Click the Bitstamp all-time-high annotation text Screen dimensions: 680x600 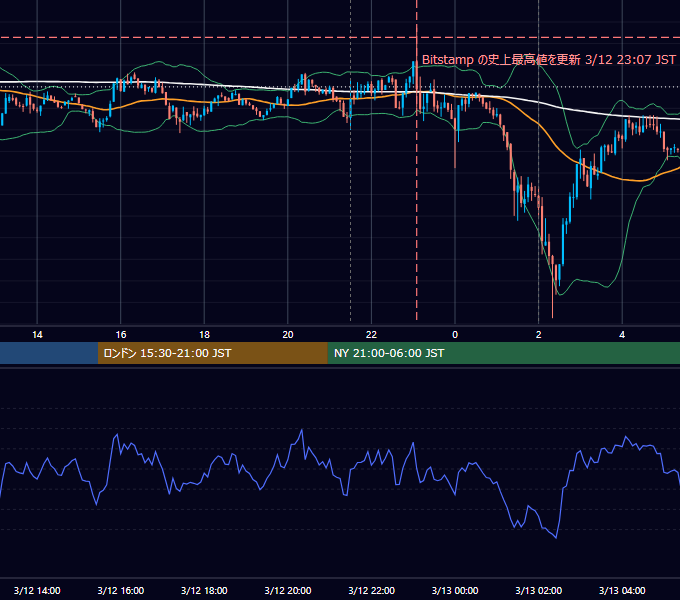pos(549,60)
